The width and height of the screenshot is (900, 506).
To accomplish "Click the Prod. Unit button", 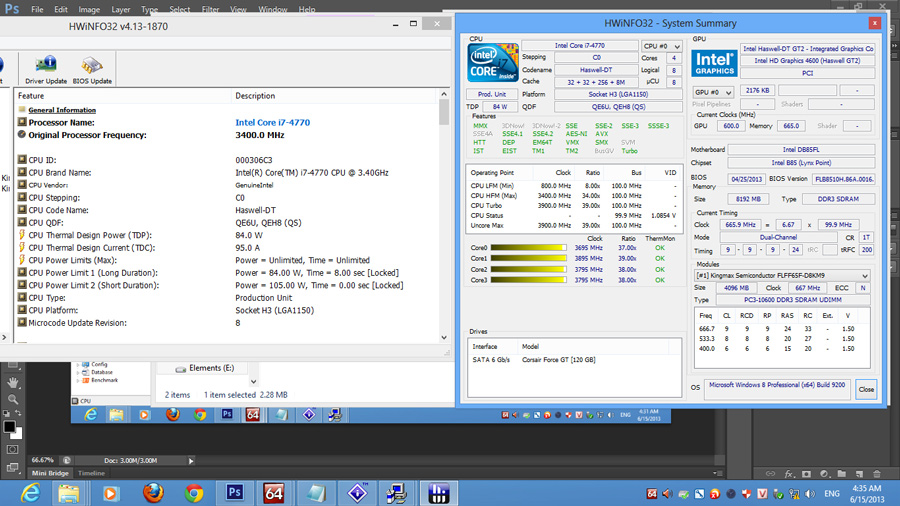I will click(492, 94).
